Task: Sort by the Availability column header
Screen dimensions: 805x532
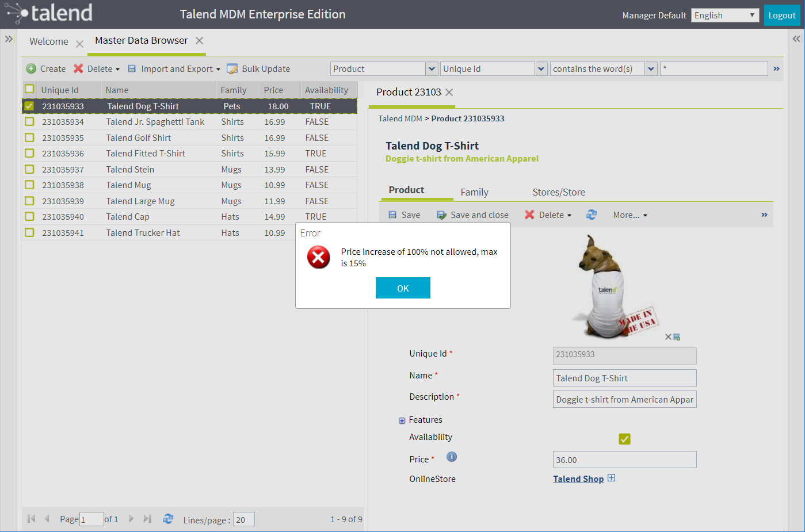Action: [326, 90]
